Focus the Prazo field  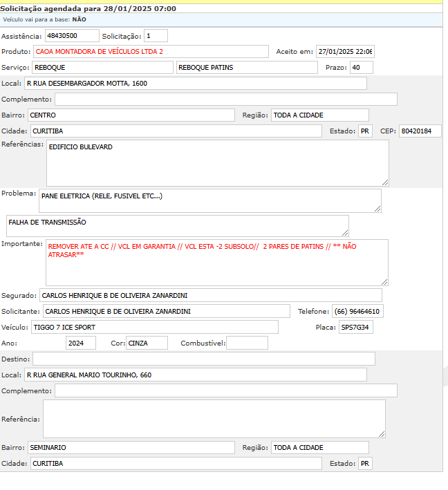pos(361,68)
